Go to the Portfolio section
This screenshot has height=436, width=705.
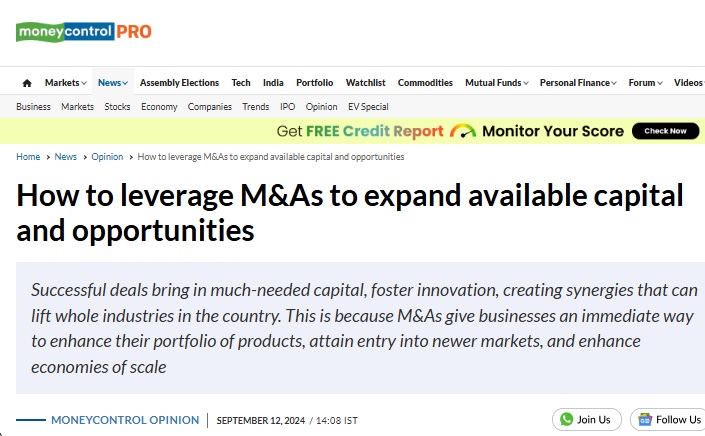pyautogui.click(x=315, y=83)
